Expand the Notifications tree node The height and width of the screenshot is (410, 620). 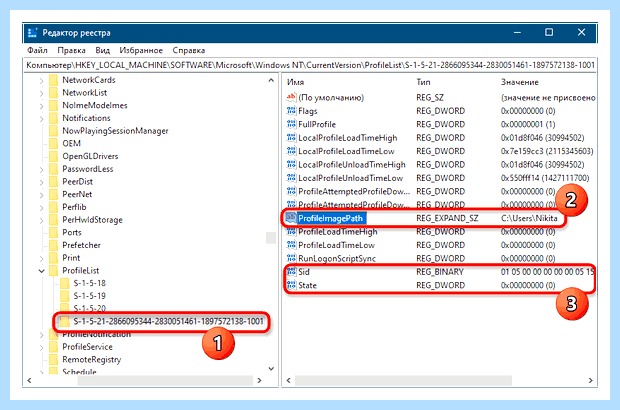[x=42, y=118]
